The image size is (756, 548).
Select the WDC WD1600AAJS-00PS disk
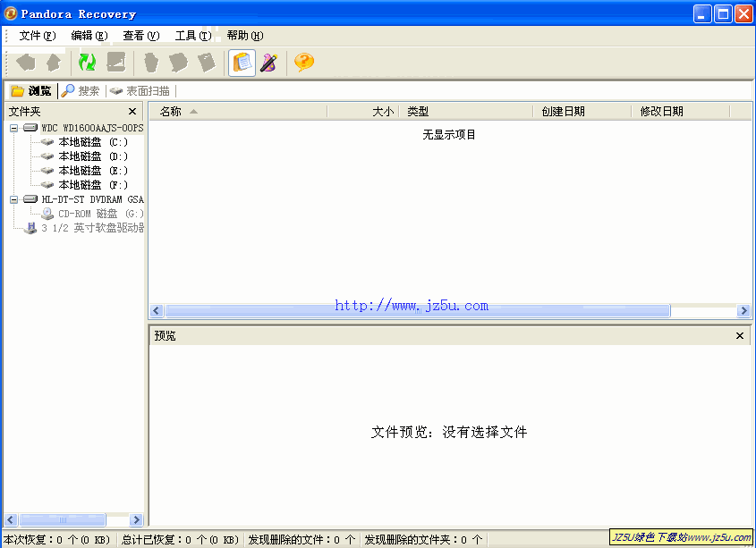92,128
